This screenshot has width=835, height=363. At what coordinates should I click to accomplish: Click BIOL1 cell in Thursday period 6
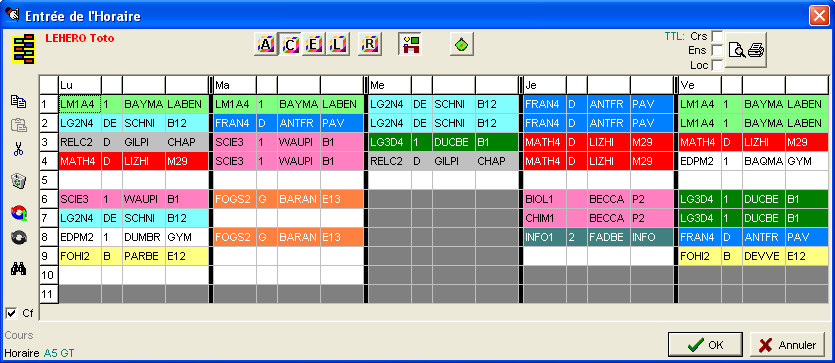(545, 199)
